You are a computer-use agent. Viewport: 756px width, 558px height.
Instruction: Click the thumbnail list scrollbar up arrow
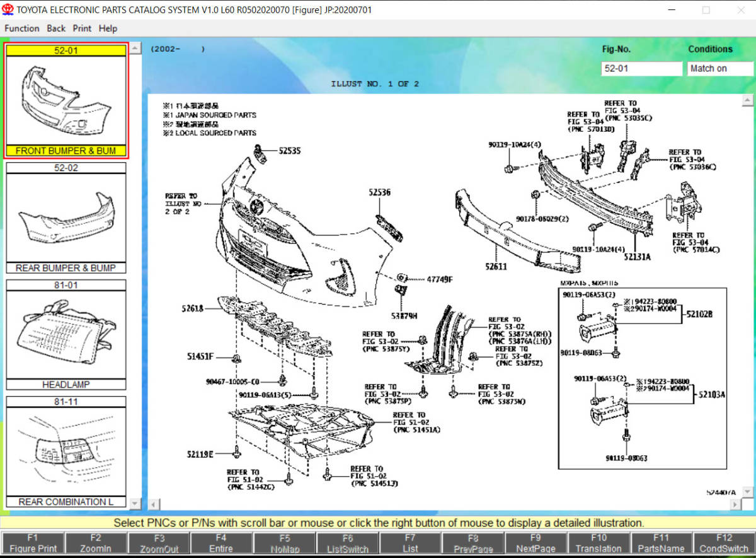click(136, 49)
